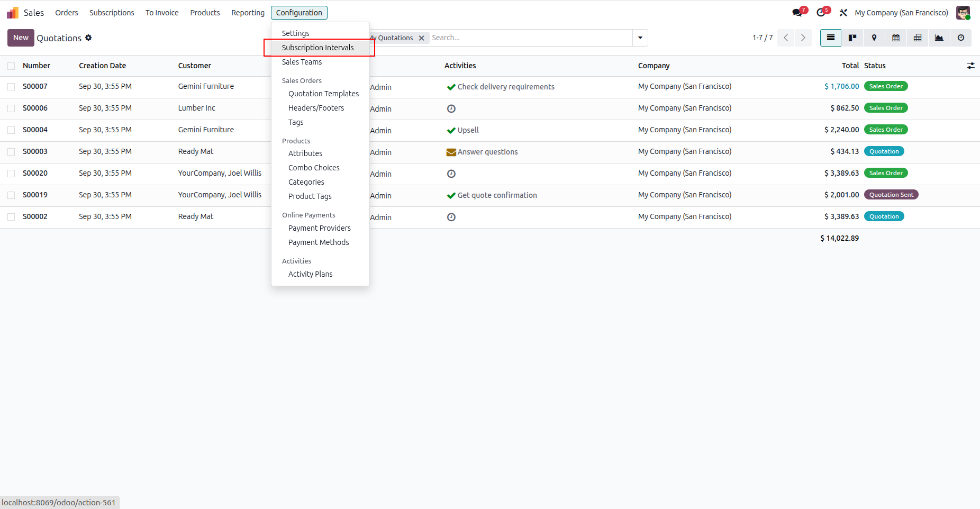The image size is (980, 509).
Task: Open the Orders menu
Action: (x=67, y=13)
